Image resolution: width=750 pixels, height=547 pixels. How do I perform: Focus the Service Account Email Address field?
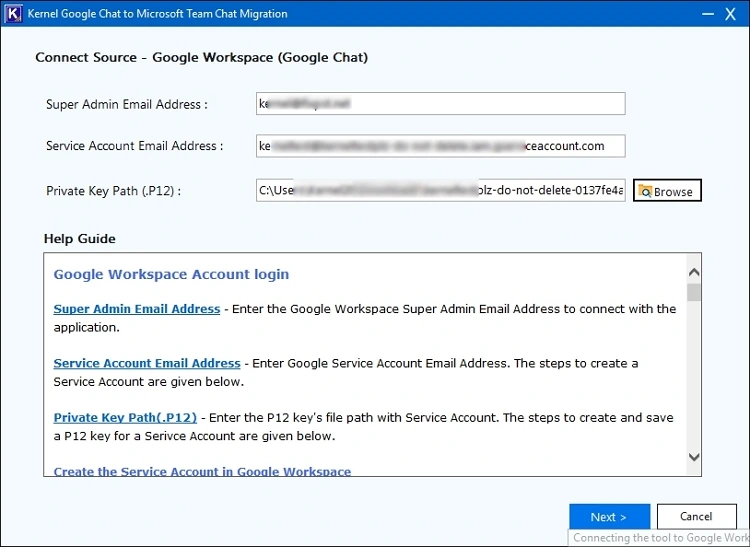click(x=440, y=146)
